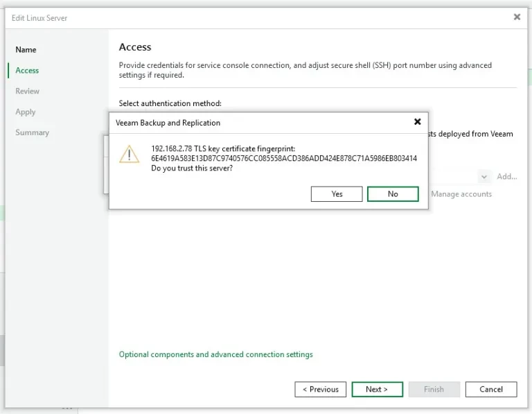The height and width of the screenshot is (414, 532).
Task: Click '192.168.2.78 TLS key certificate fingerprint' text
Action: tap(223, 149)
